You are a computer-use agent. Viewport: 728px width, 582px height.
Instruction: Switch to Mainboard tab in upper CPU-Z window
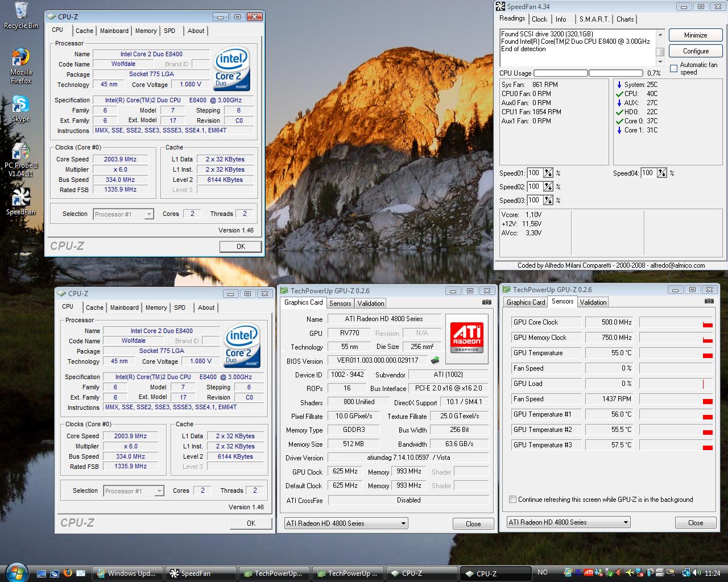(114, 31)
